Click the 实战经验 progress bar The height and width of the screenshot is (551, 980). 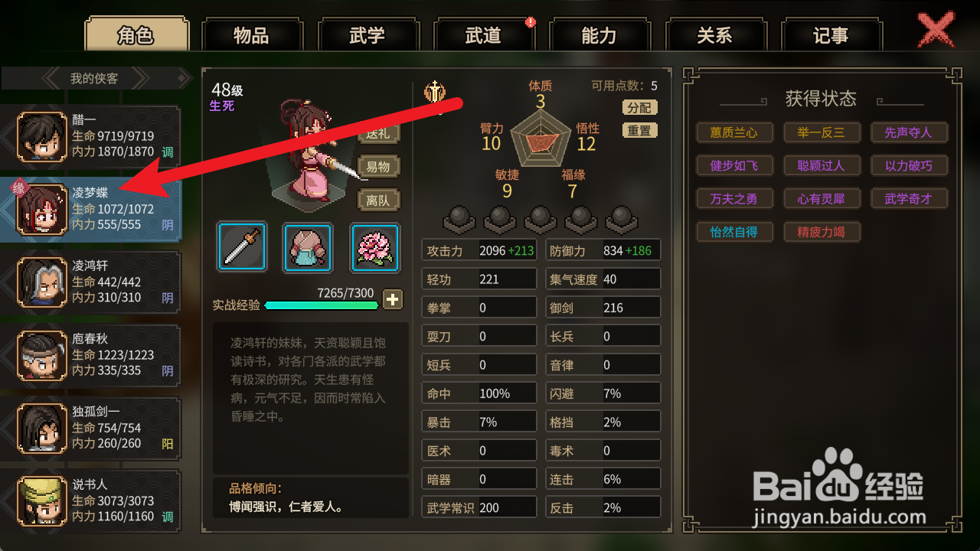pyautogui.click(x=322, y=305)
